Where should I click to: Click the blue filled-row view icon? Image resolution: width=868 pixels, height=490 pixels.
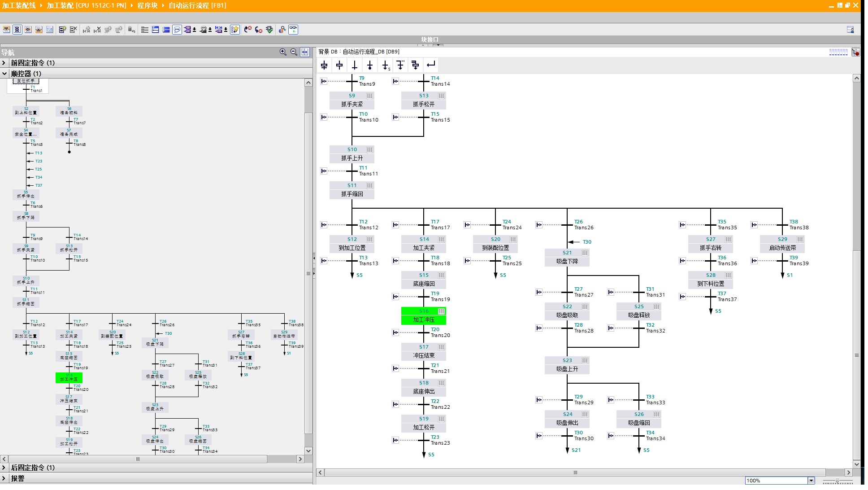tap(166, 30)
